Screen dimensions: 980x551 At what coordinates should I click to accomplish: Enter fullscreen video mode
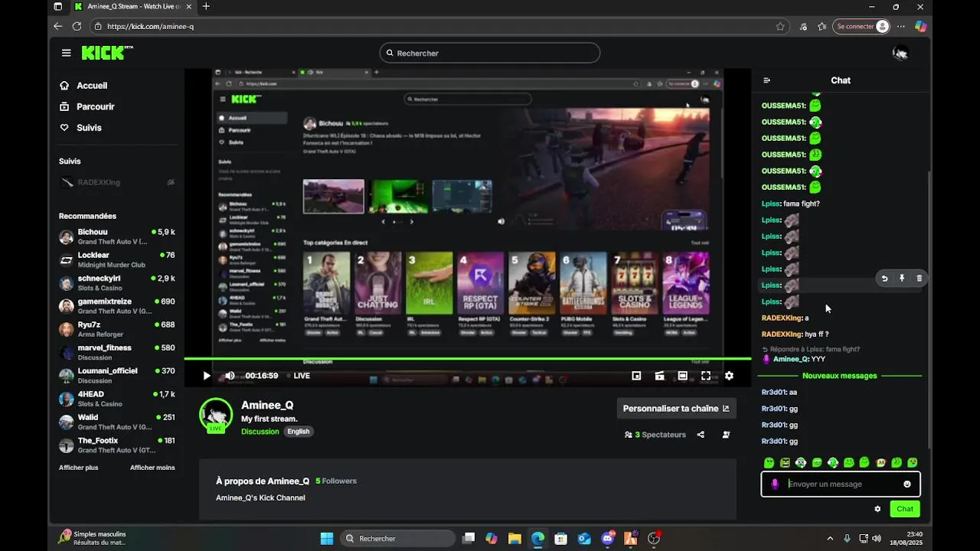[706, 376]
